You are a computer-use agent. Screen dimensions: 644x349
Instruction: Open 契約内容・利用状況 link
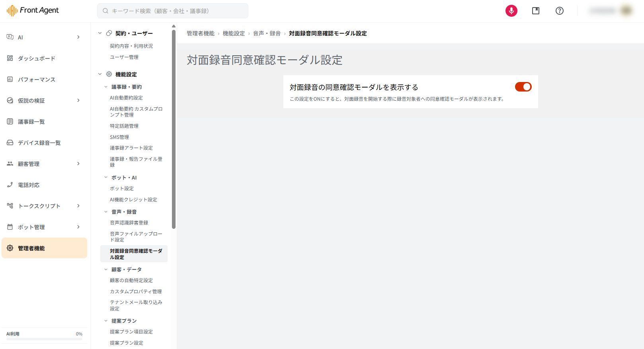tap(131, 46)
